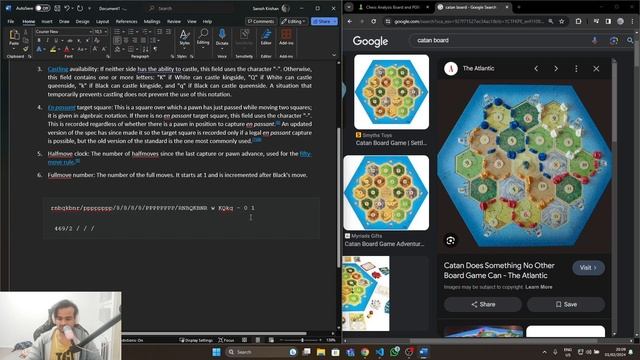Toggle the AutoSave switch in Word
The image size is (640, 360).
coord(42,8)
